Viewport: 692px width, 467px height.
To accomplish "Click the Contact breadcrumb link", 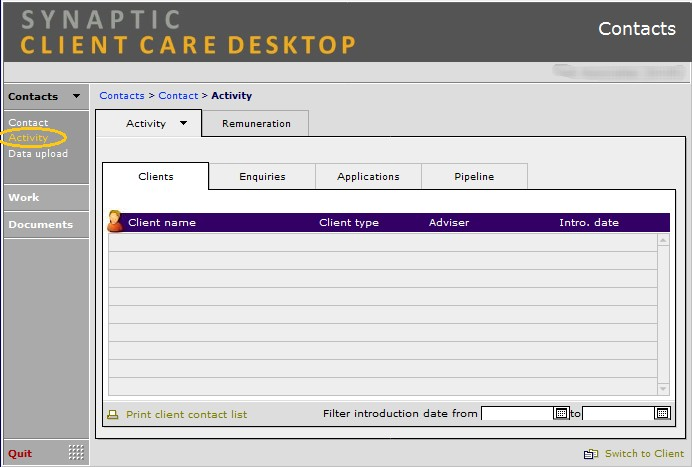I will tap(178, 96).
